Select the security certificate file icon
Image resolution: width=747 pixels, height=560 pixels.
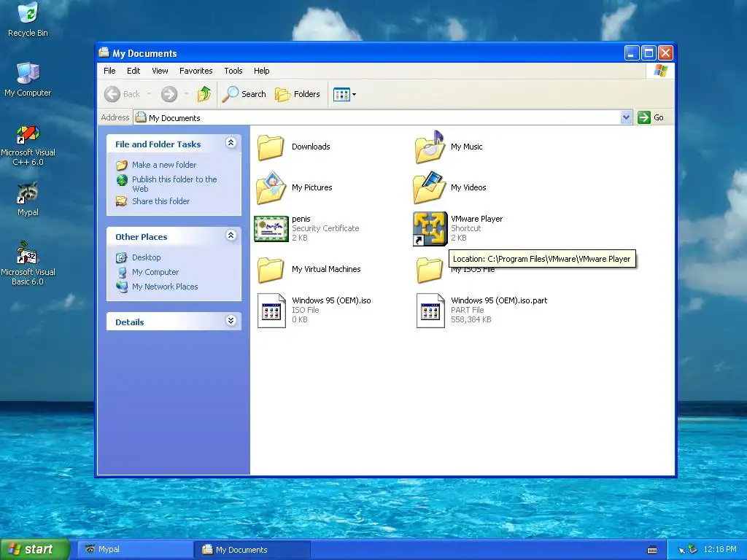[271, 228]
